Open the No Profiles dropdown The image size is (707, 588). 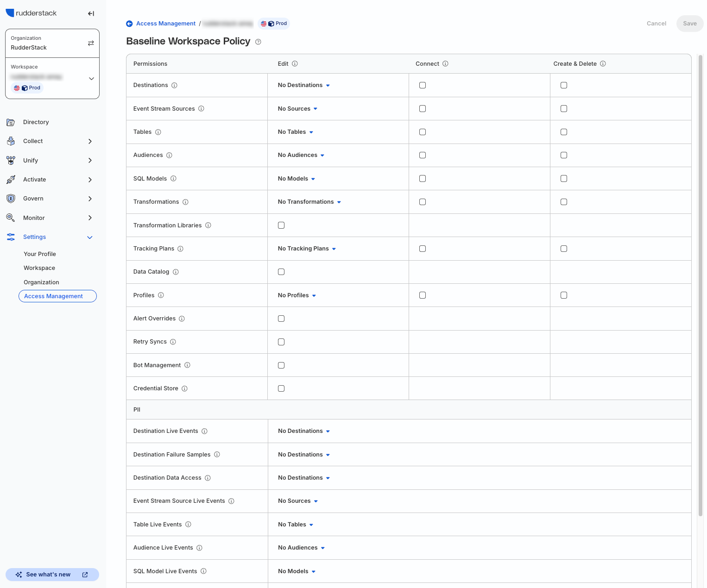tap(297, 295)
